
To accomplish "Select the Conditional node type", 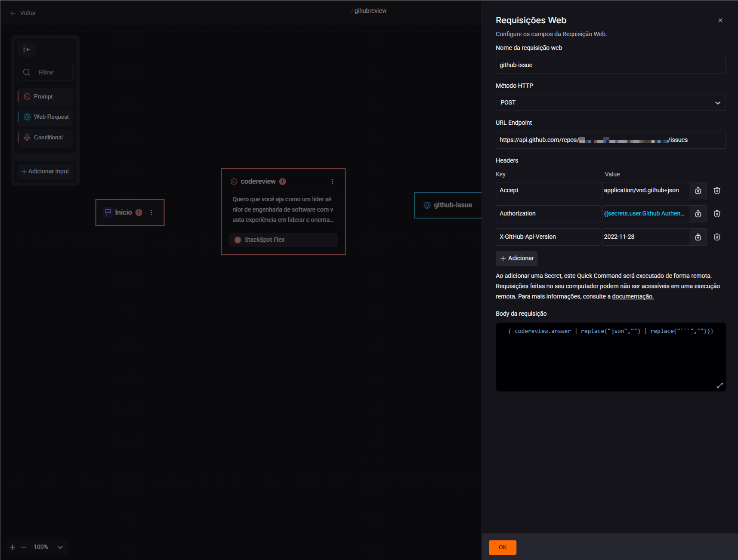I will click(x=45, y=137).
